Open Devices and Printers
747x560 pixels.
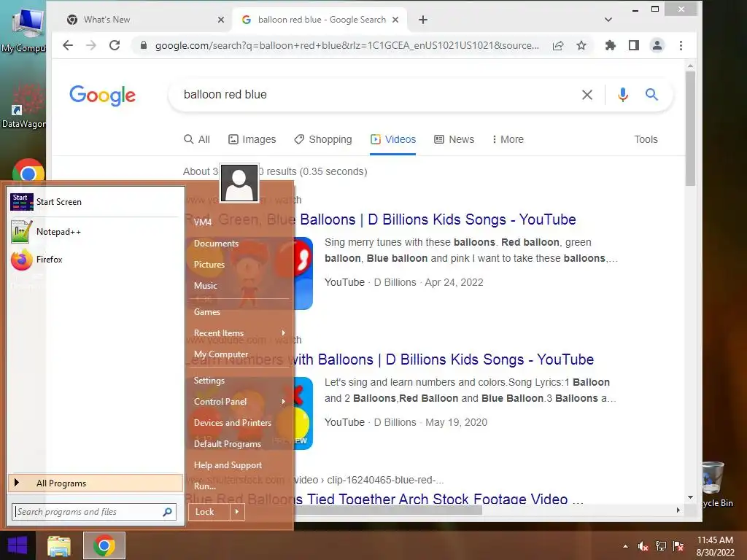tap(233, 423)
